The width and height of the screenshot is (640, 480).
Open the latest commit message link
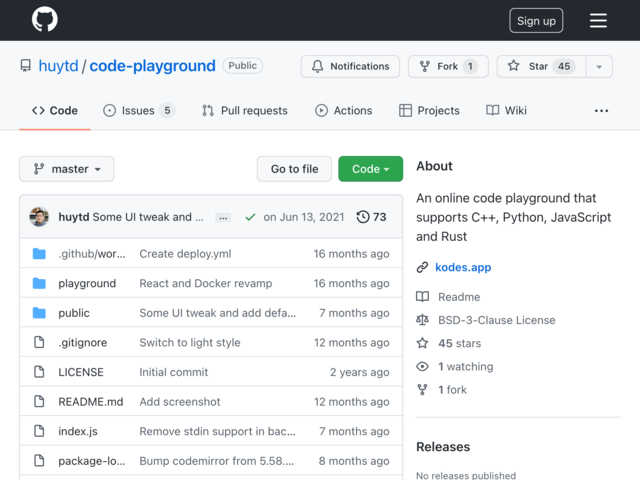148,217
